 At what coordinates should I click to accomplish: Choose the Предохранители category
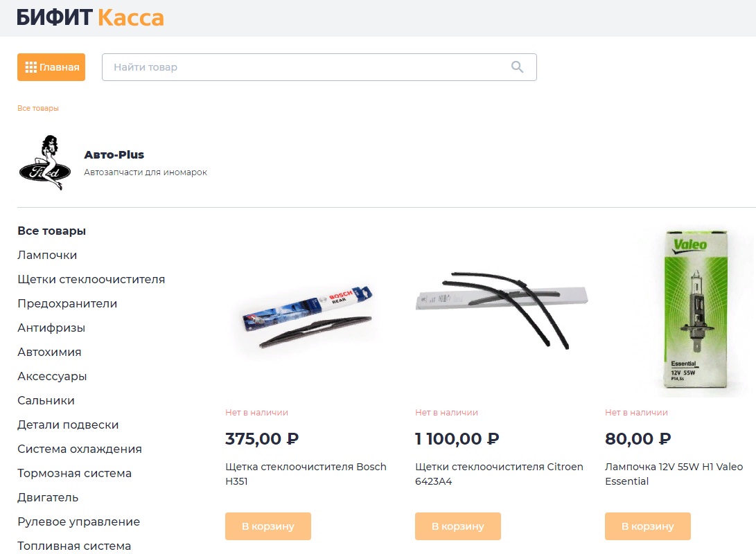67,303
